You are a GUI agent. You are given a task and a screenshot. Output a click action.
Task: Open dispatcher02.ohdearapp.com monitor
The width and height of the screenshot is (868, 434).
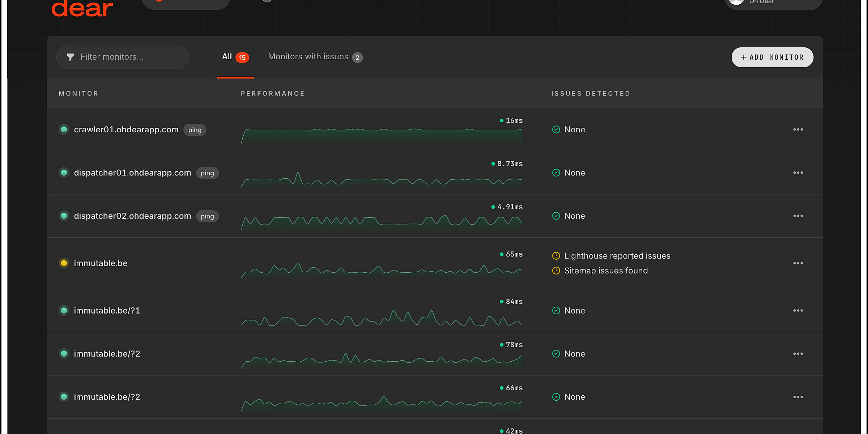pos(132,216)
